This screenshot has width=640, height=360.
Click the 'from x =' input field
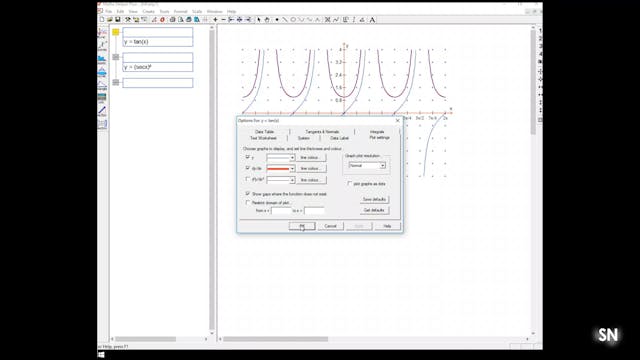282,211
